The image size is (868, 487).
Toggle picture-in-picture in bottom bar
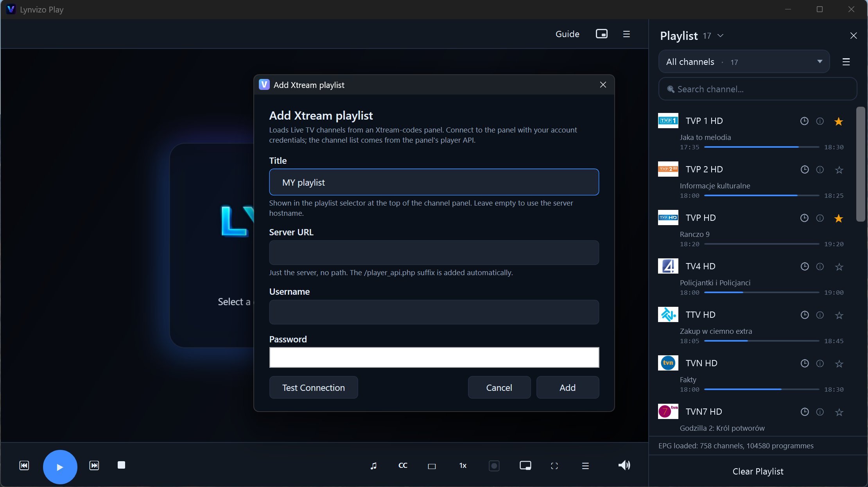(x=525, y=466)
